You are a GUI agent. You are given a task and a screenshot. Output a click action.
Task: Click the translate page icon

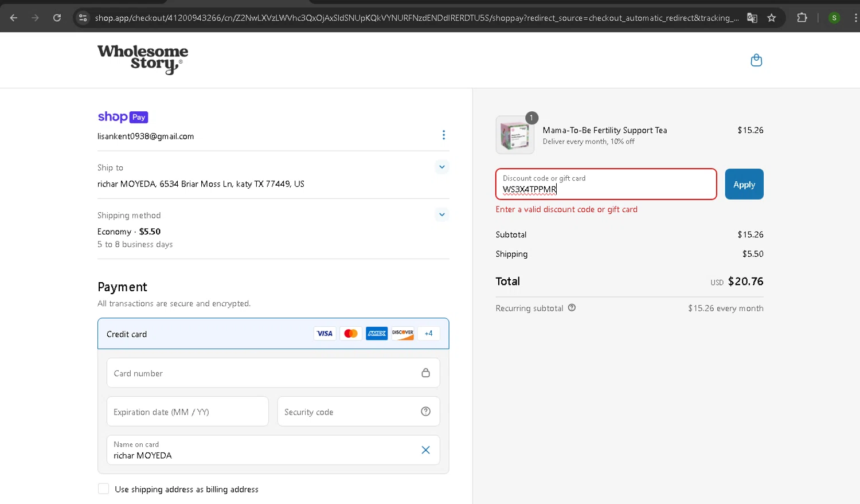coord(752,18)
